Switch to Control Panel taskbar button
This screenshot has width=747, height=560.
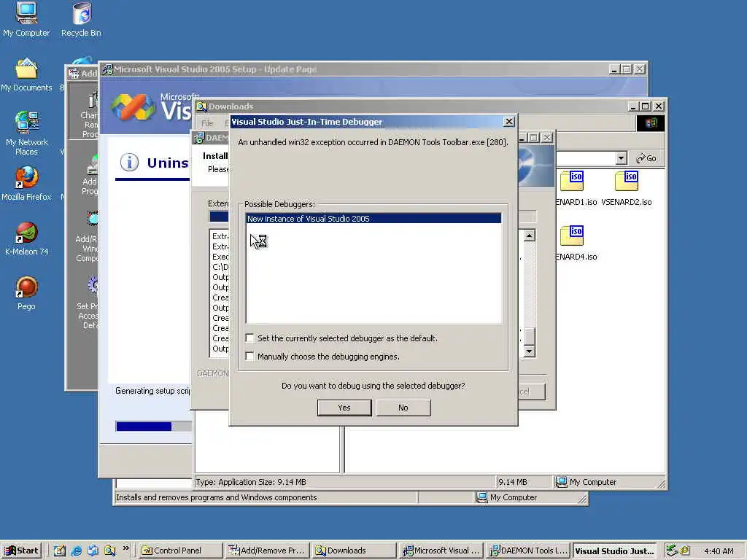coord(179,551)
